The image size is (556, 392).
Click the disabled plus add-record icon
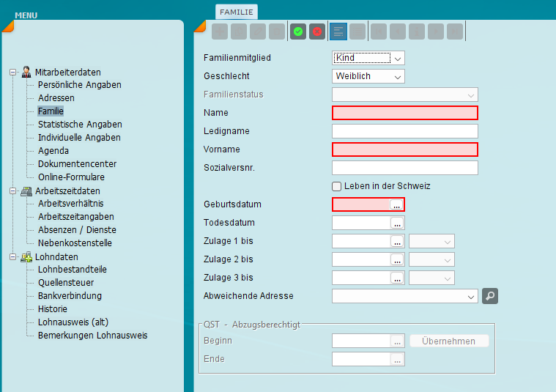(x=220, y=32)
